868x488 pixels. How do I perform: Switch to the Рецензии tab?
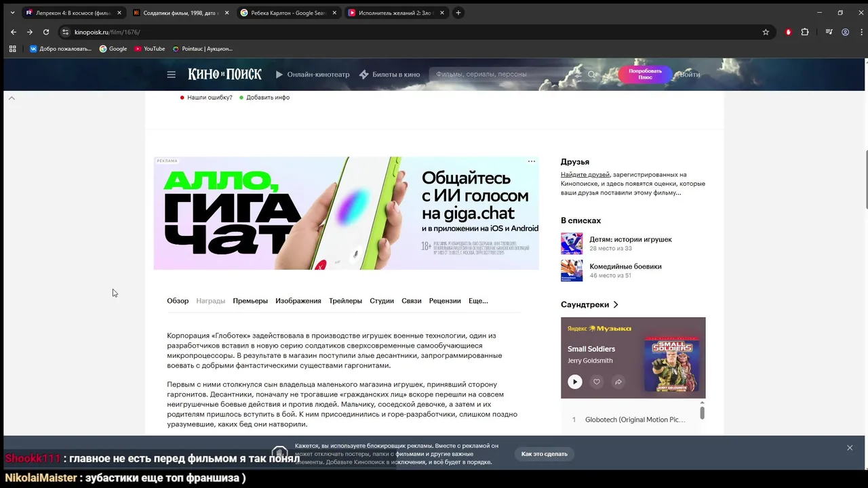(x=445, y=301)
